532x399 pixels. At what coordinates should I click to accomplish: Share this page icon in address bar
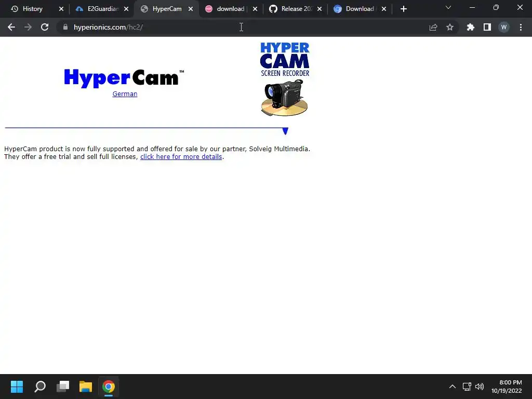coord(433,27)
